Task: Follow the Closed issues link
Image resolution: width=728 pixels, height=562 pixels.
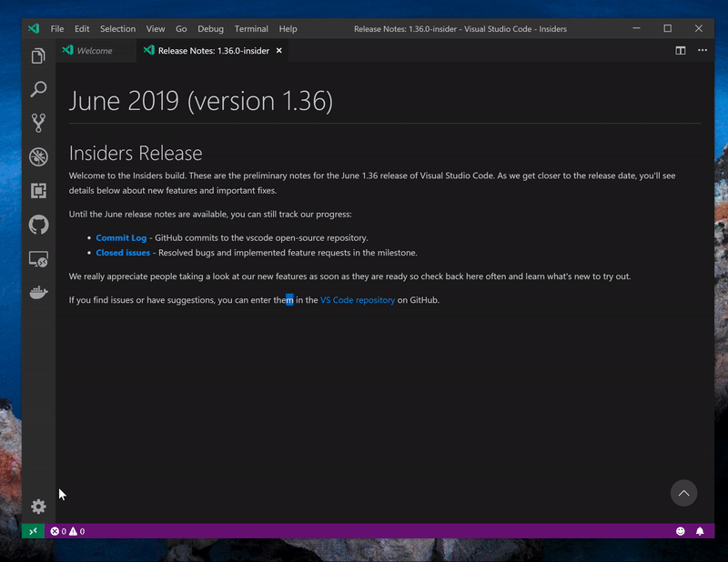Action: [x=123, y=253]
